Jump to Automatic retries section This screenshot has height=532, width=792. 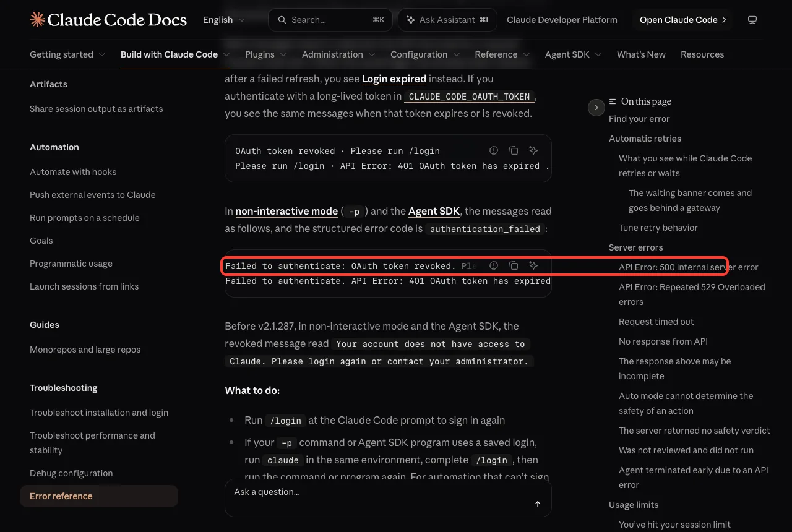[645, 139]
